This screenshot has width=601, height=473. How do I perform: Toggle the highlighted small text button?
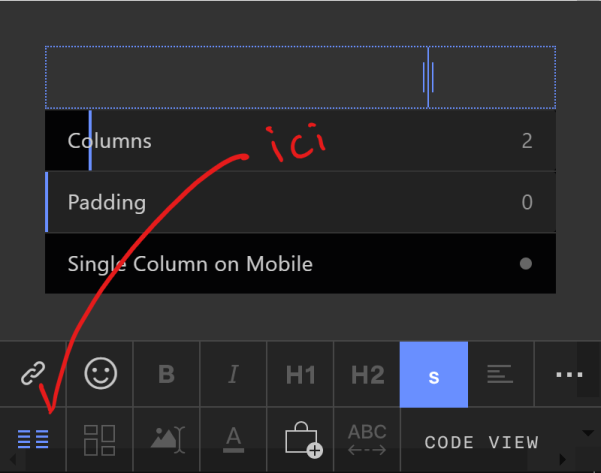pos(434,374)
